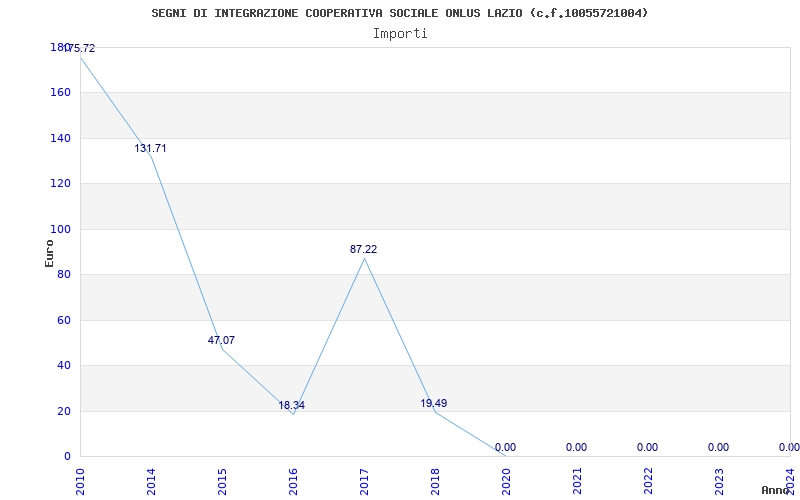
Task: Click the 60 y-axis tick label
Action: pyautogui.click(x=64, y=320)
